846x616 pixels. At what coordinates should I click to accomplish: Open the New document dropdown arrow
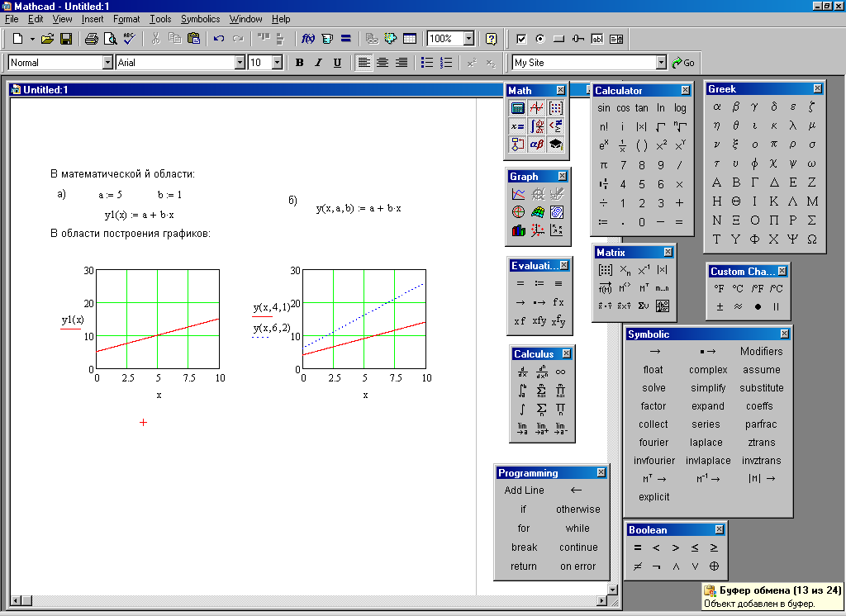coord(32,39)
